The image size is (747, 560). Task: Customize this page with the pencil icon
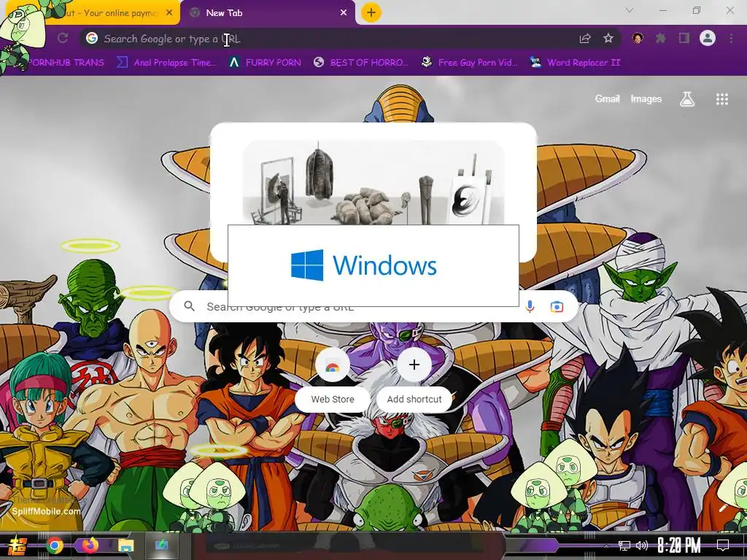coord(723,508)
